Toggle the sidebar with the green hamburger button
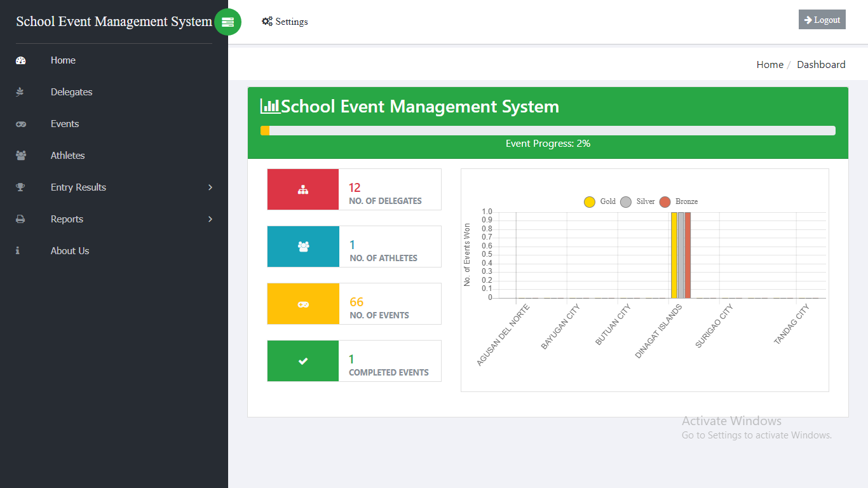This screenshot has width=868, height=488. [227, 22]
